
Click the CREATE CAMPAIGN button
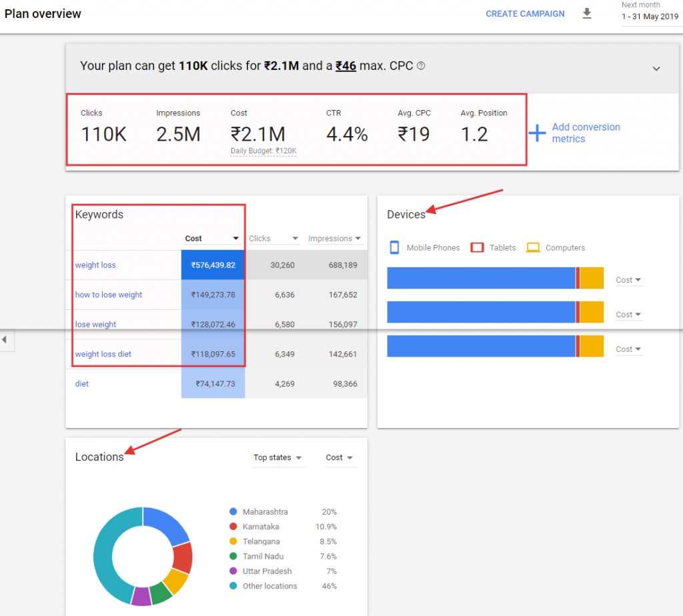click(525, 14)
